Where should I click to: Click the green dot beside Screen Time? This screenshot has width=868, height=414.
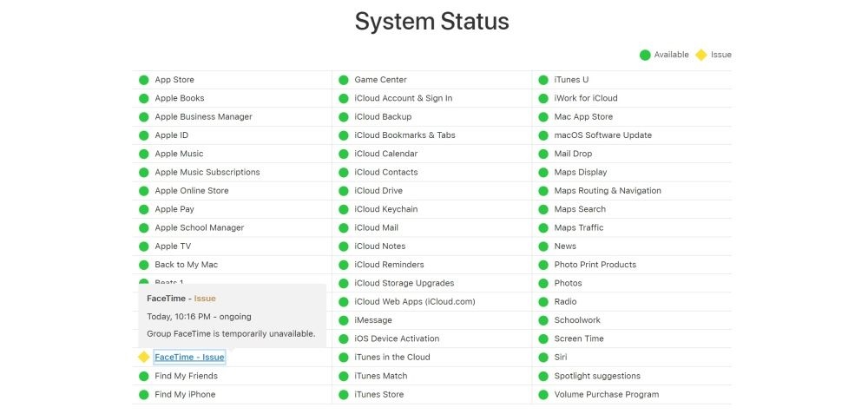543,338
